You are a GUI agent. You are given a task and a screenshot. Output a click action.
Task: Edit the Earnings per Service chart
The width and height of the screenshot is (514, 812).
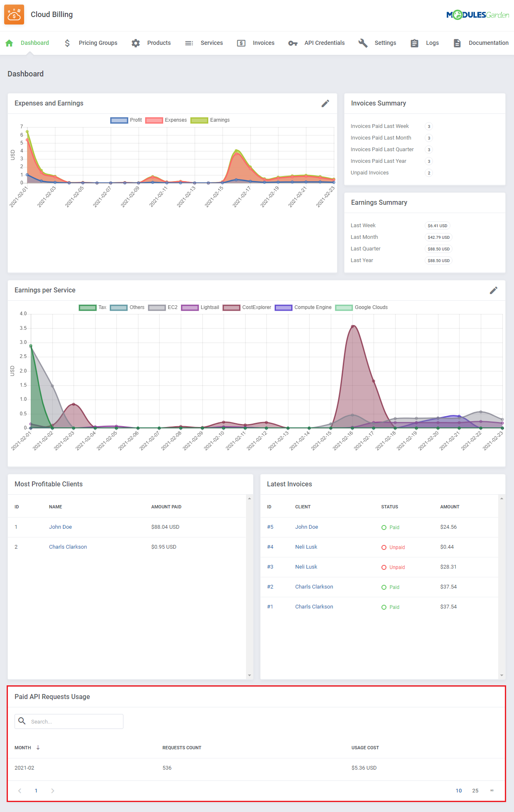coord(494,290)
